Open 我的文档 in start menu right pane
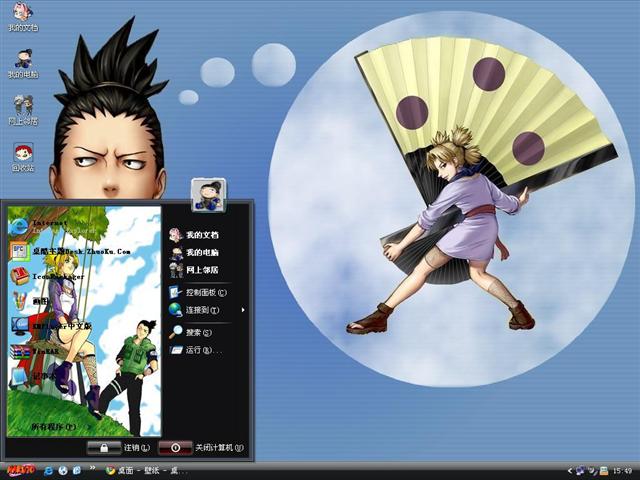The image size is (640, 480). (x=194, y=235)
